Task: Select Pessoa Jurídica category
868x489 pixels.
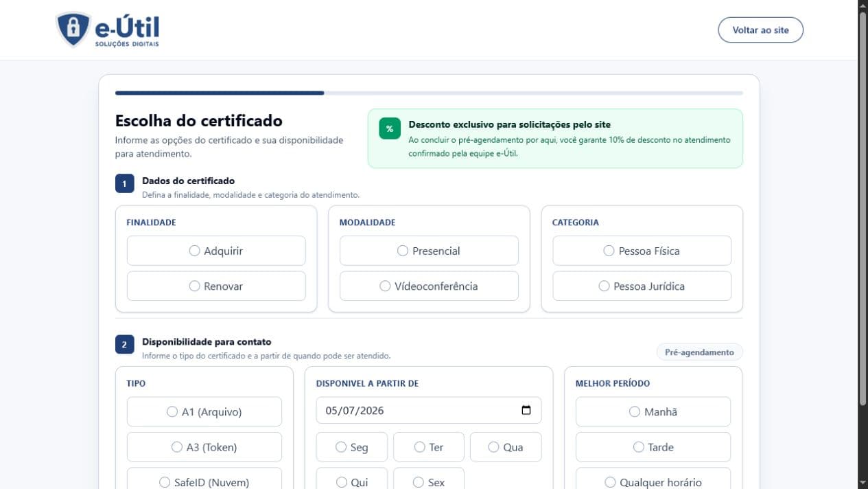Action: coord(642,286)
